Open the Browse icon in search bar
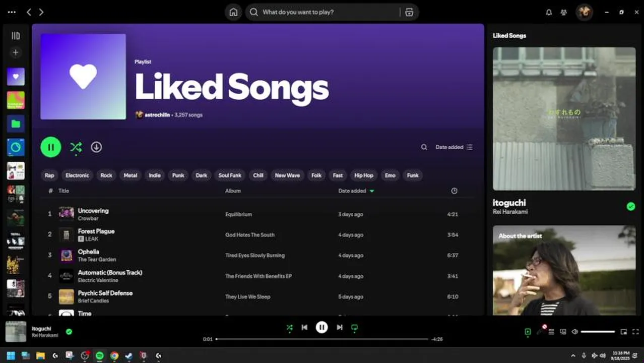644x363 pixels. [x=409, y=12]
